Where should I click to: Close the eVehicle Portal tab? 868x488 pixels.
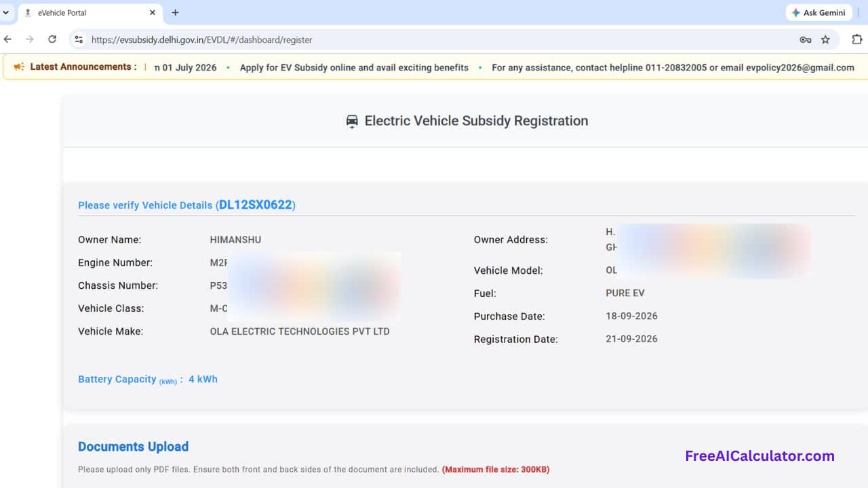(x=152, y=12)
